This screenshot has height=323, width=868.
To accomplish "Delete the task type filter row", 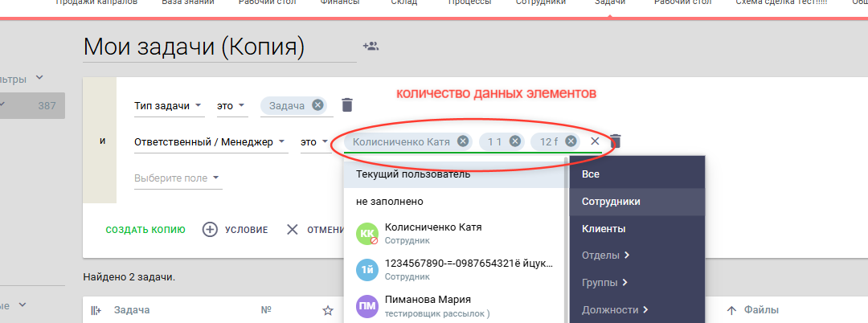I will point(346,105).
